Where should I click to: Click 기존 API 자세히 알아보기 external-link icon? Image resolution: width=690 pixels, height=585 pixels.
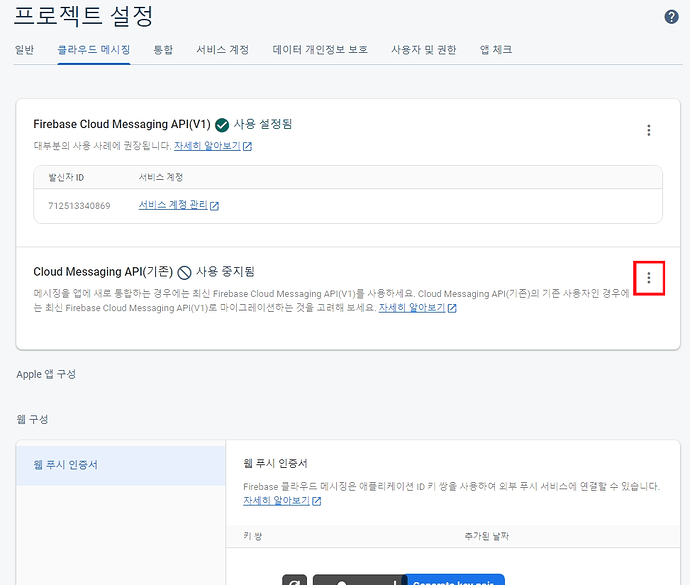452,309
